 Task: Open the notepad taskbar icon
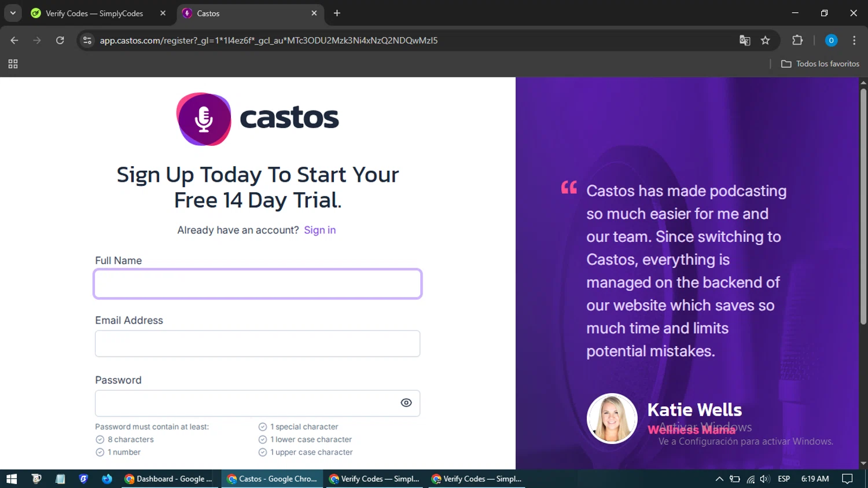click(60, 479)
